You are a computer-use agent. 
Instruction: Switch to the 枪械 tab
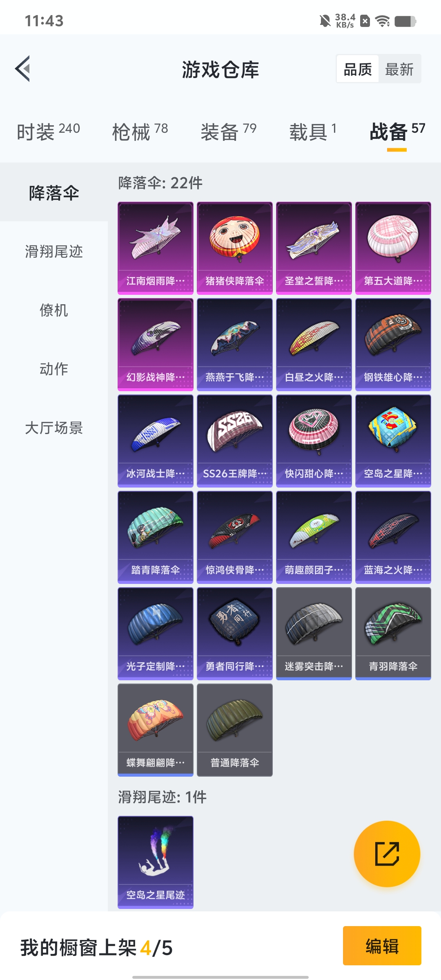[x=140, y=131]
